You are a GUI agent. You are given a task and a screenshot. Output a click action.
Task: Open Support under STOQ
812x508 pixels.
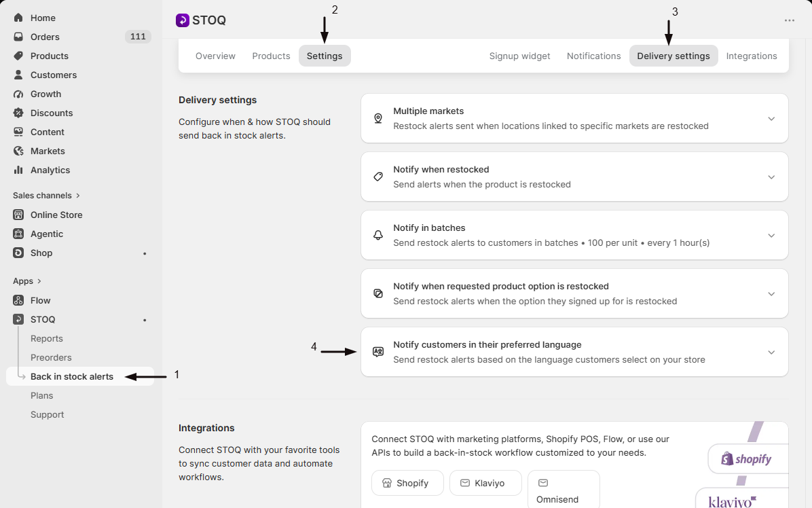[47, 415]
